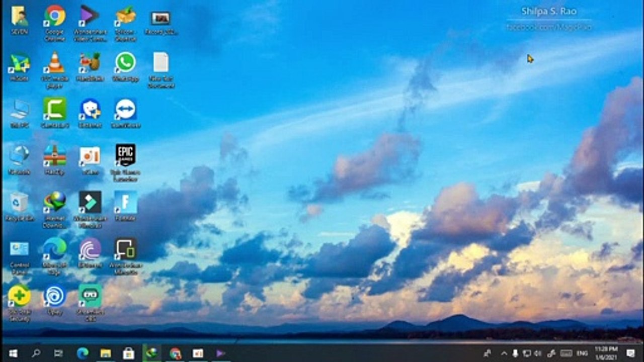This screenshot has width=644, height=362.
Task: Open Wondershare converter from the taskbar
Action: (220, 353)
